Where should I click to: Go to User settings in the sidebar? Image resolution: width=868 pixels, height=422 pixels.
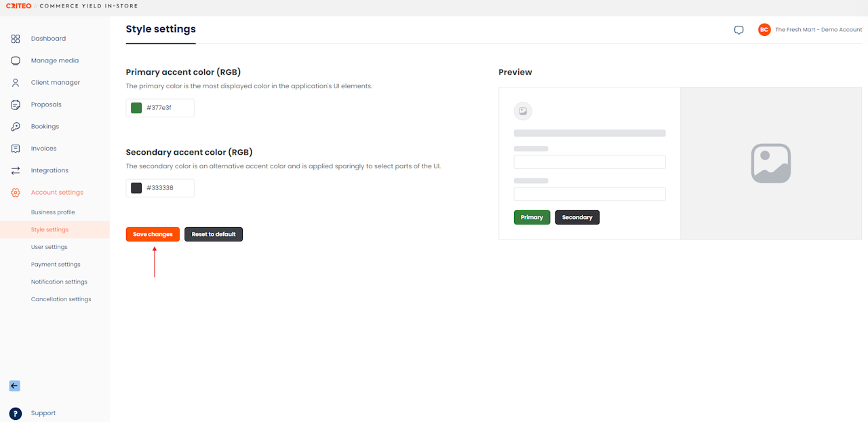[49, 247]
